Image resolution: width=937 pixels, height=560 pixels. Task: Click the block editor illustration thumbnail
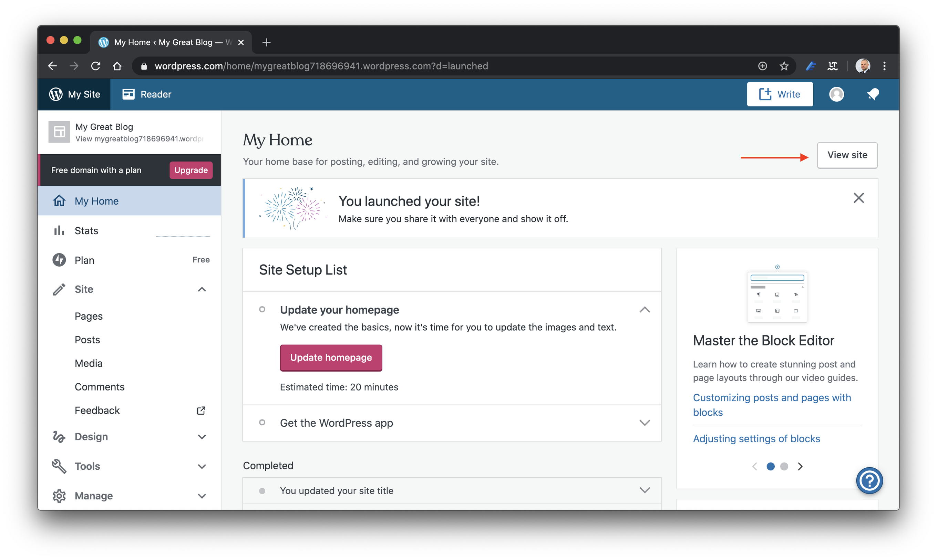click(777, 293)
